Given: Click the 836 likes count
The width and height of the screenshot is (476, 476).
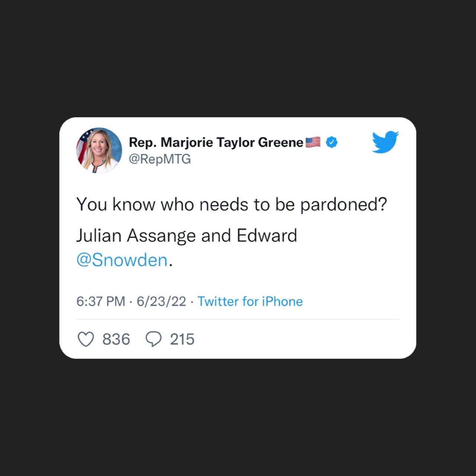Looking at the screenshot, I should (x=116, y=339).
